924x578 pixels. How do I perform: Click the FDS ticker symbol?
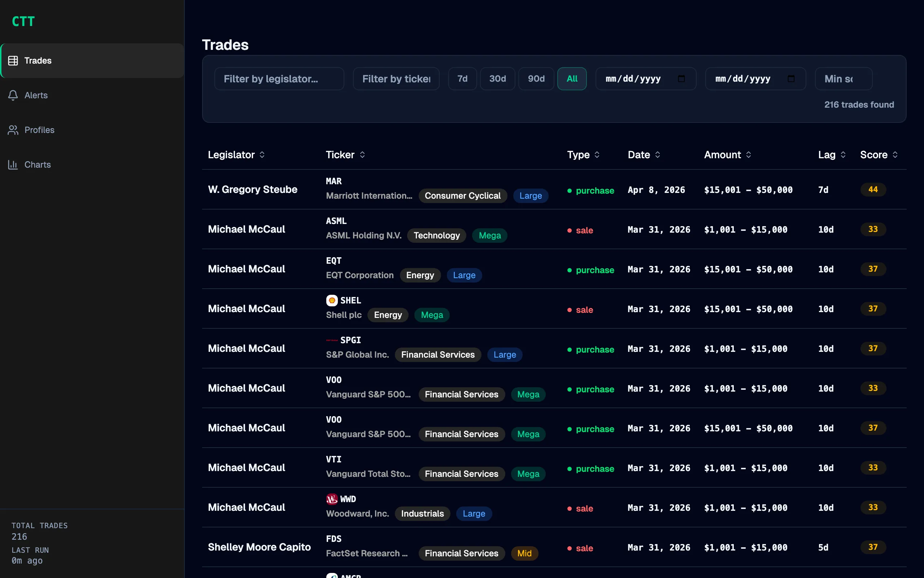pos(334,539)
